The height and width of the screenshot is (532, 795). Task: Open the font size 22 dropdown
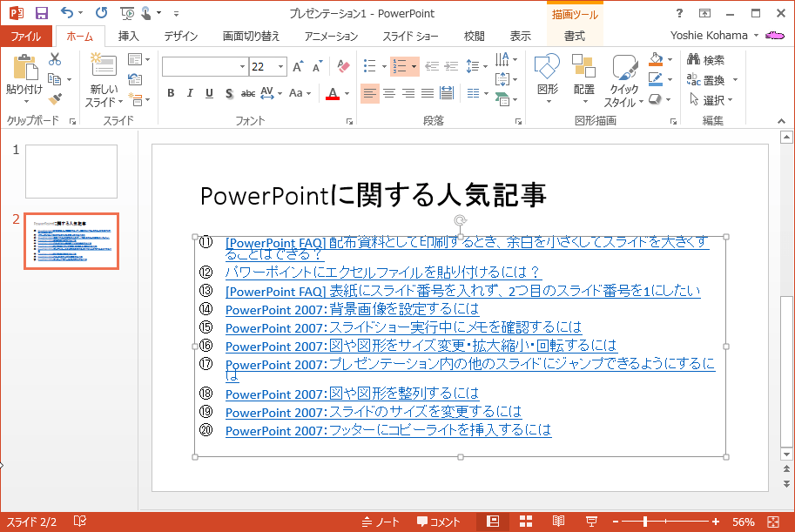[280, 66]
